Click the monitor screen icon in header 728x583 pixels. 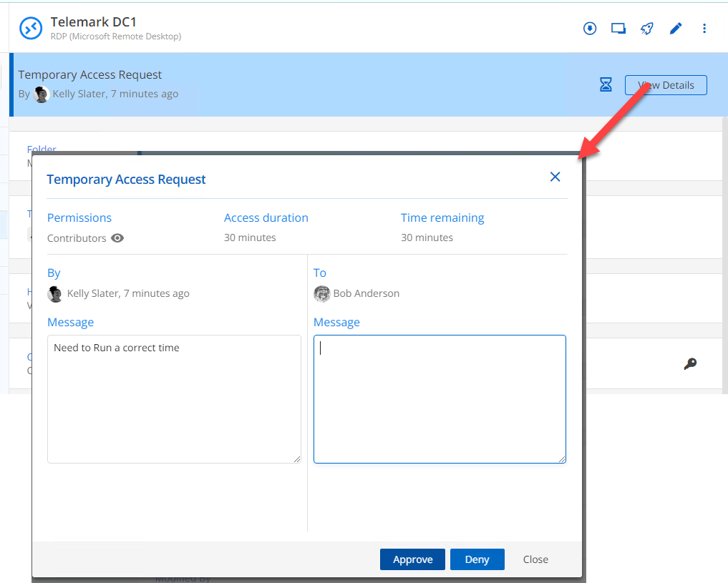(618, 29)
